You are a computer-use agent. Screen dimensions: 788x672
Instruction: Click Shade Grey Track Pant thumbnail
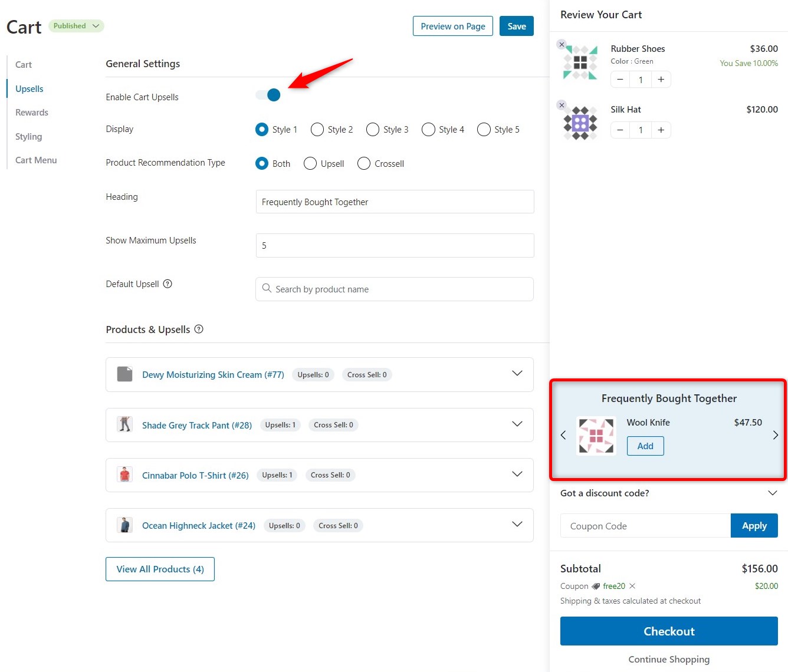[124, 424]
